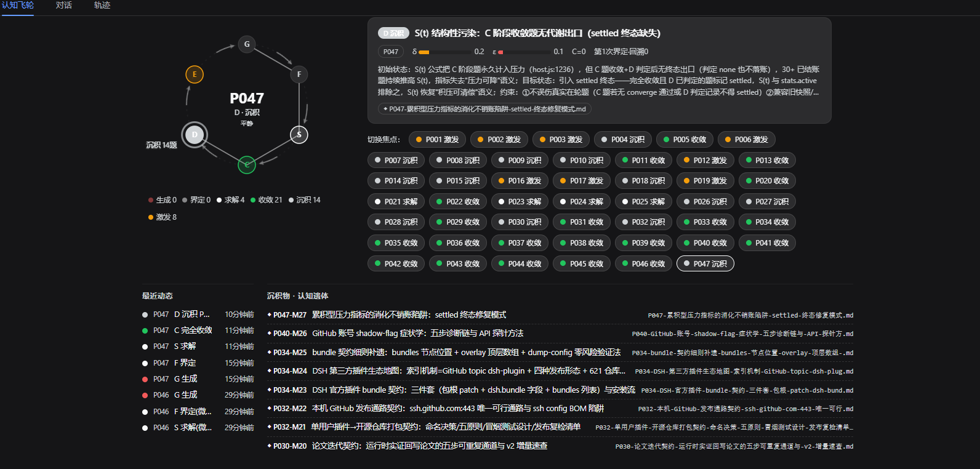980x469 pixels.
Task: Select the P013 收敛 chip
Action: (x=767, y=161)
